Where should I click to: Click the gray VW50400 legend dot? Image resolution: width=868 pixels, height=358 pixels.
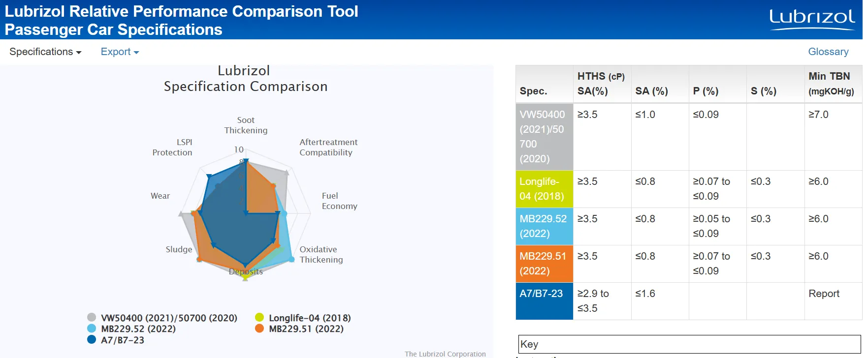pos(92,317)
